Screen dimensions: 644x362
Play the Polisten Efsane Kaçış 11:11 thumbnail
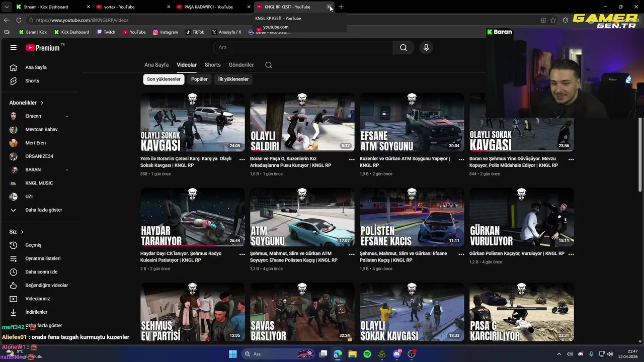(412, 217)
